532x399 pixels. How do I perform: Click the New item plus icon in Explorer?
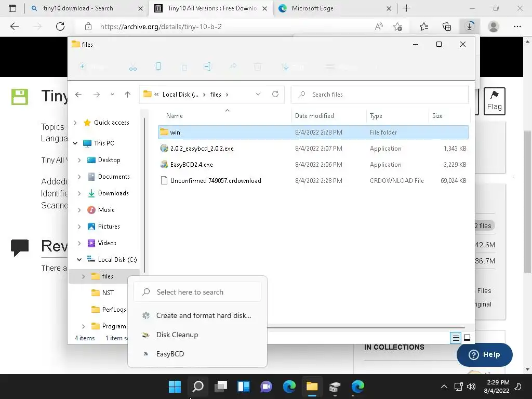pyautogui.click(x=82, y=66)
